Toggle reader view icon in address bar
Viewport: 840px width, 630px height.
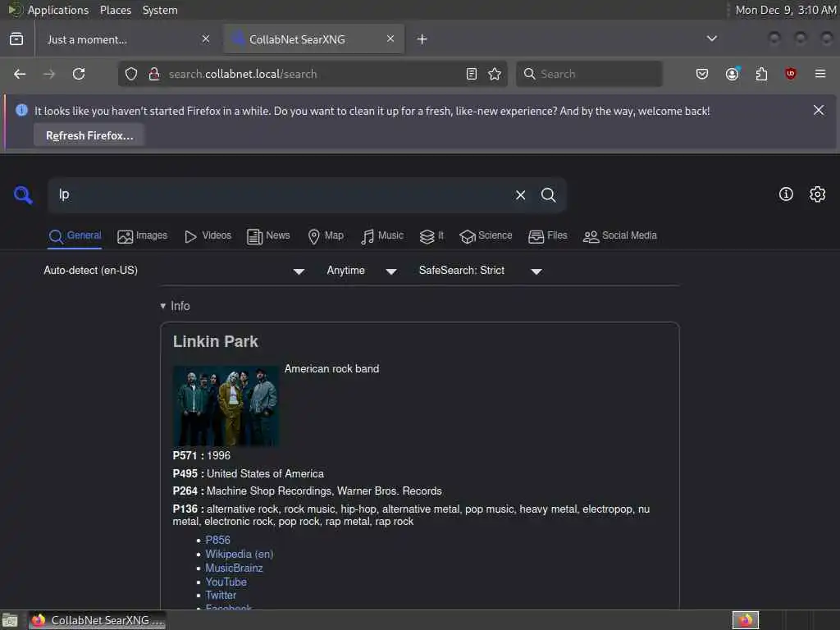(472, 74)
